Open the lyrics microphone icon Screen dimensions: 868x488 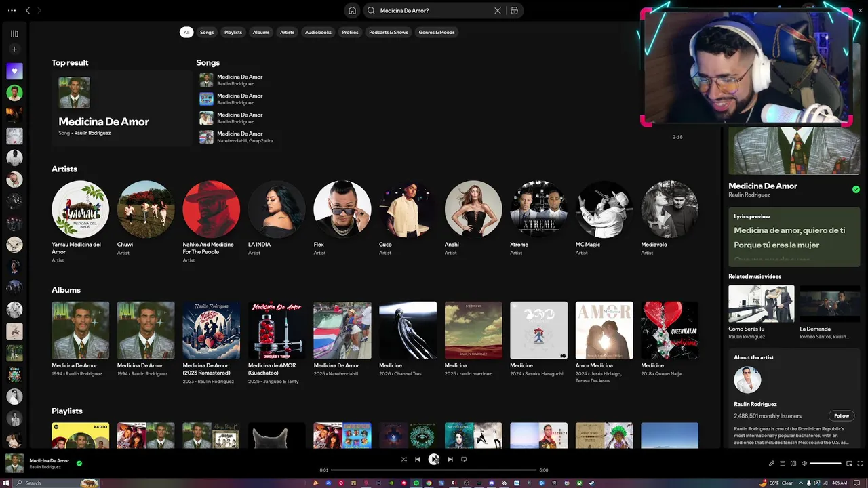click(x=772, y=464)
